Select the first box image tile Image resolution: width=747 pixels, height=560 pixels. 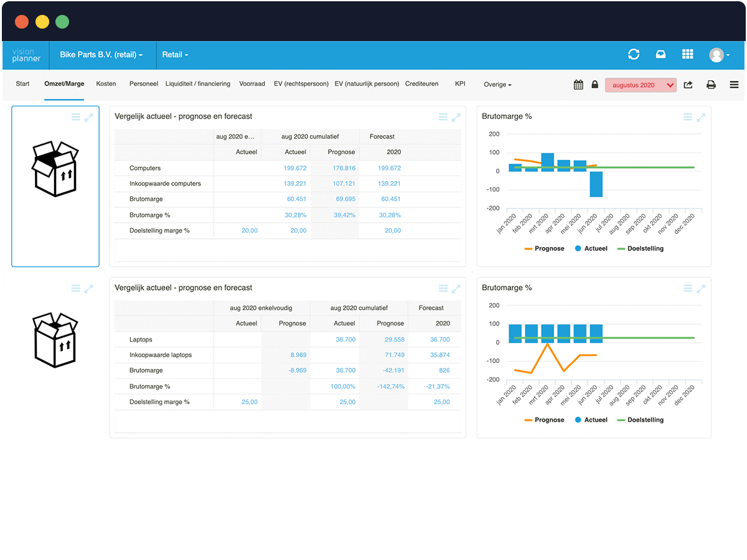(x=55, y=186)
